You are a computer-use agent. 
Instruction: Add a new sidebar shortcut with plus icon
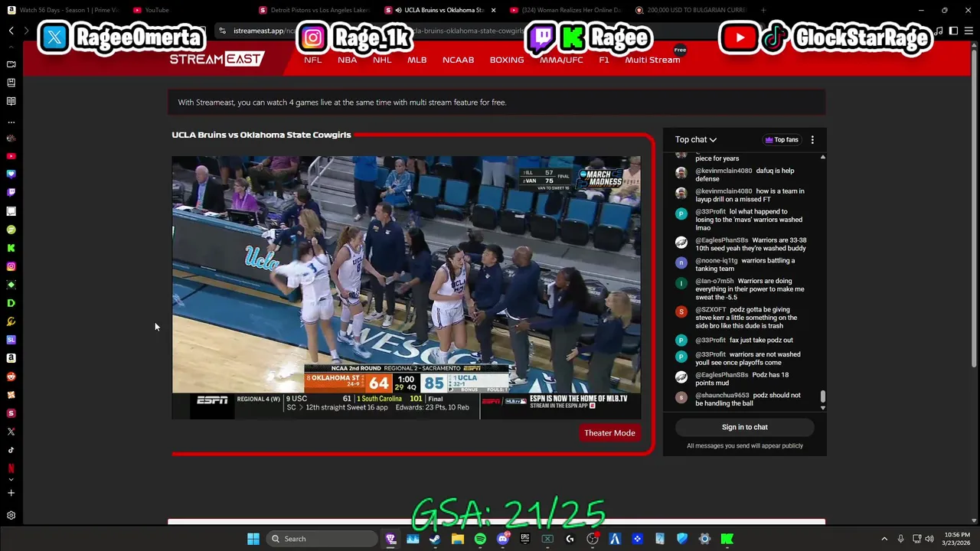(x=11, y=493)
